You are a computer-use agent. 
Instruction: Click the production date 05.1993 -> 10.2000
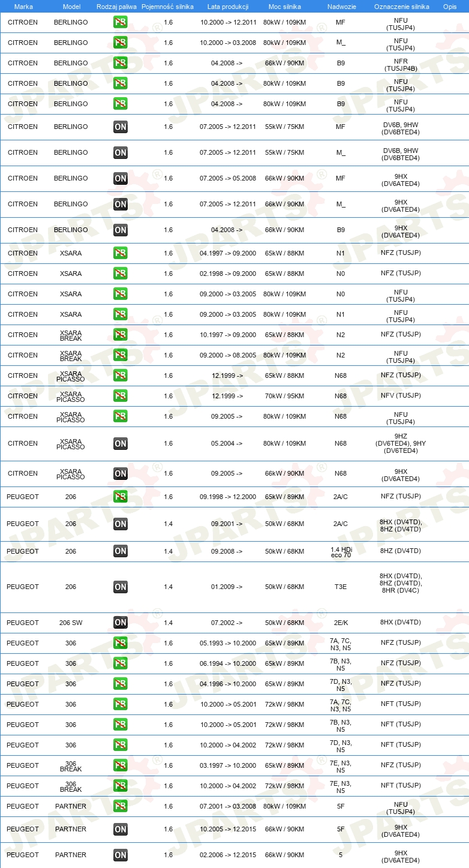pyautogui.click(x=228, y=643)
